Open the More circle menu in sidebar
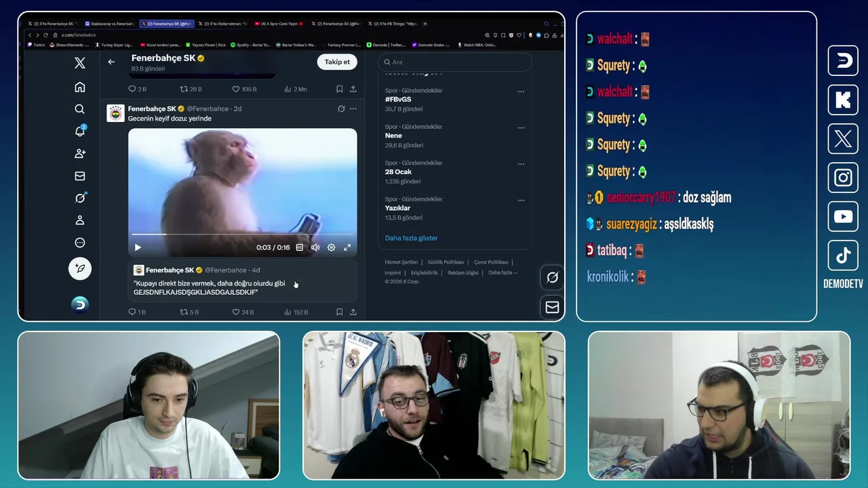 tap(80, 243)
